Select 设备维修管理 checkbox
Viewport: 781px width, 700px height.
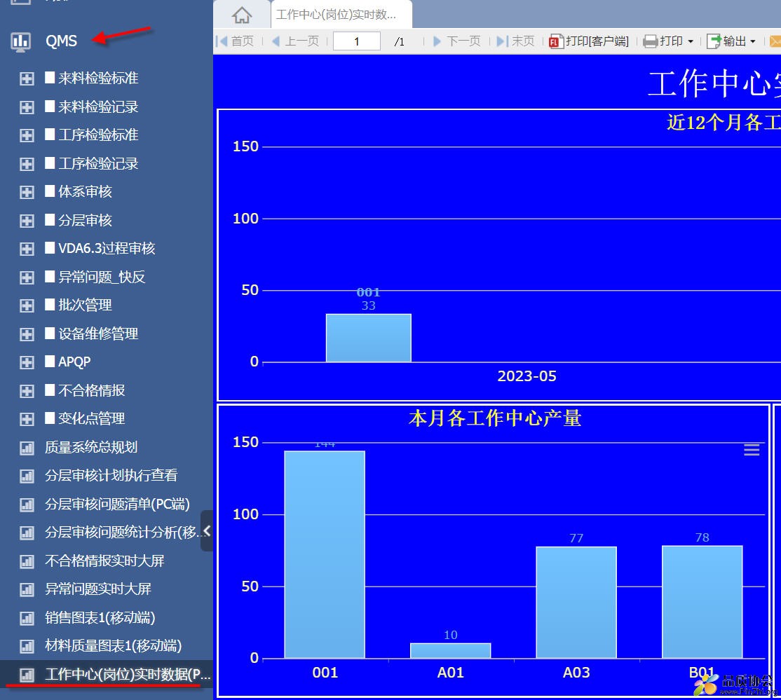50,333
